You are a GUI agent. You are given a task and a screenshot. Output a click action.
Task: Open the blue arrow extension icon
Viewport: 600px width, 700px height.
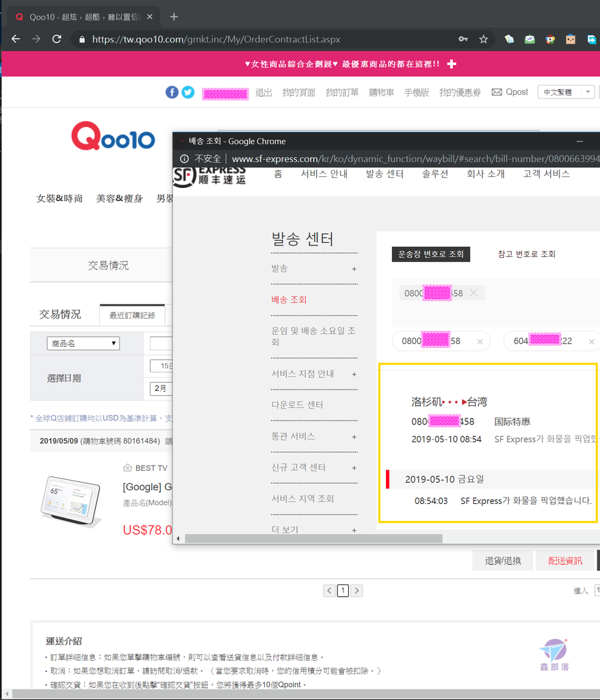592,39
